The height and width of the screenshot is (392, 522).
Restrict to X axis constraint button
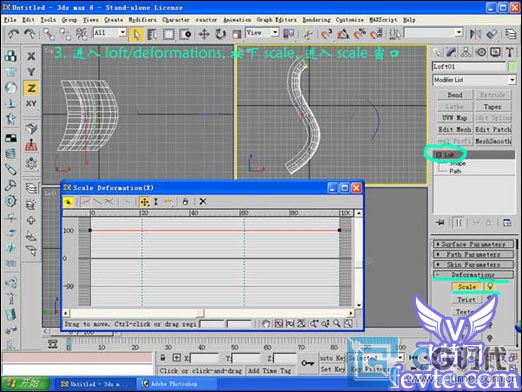pyautogui.click(x=31, y=56)
